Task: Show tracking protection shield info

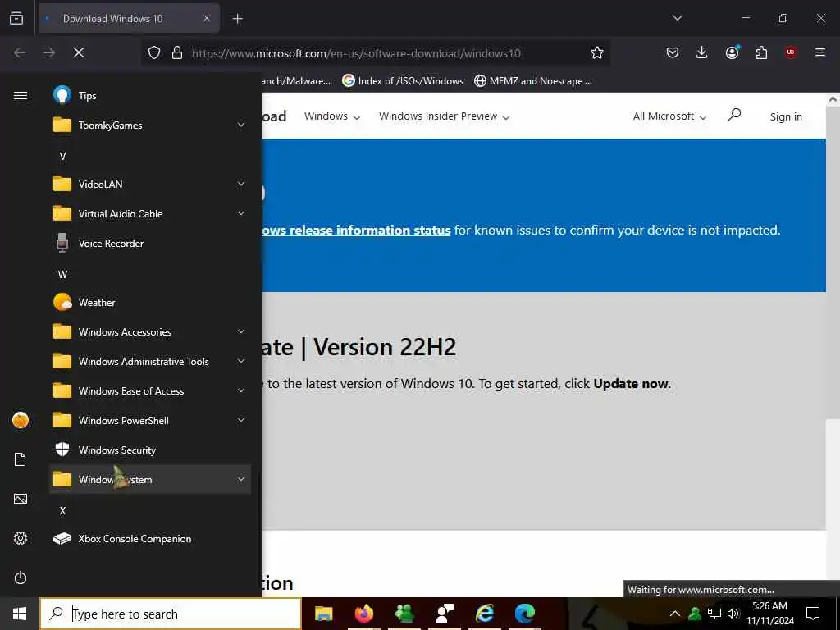Action: click(154, 52)
